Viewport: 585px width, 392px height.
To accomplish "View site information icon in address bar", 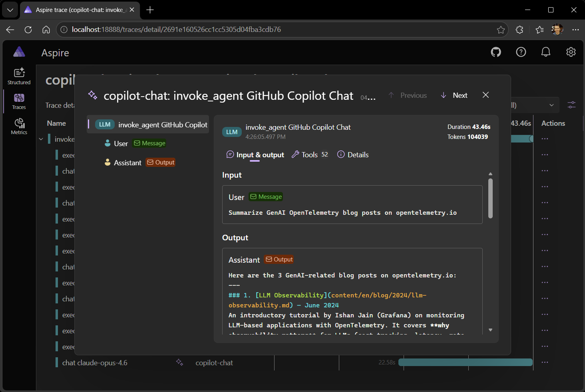I will 64,30.
